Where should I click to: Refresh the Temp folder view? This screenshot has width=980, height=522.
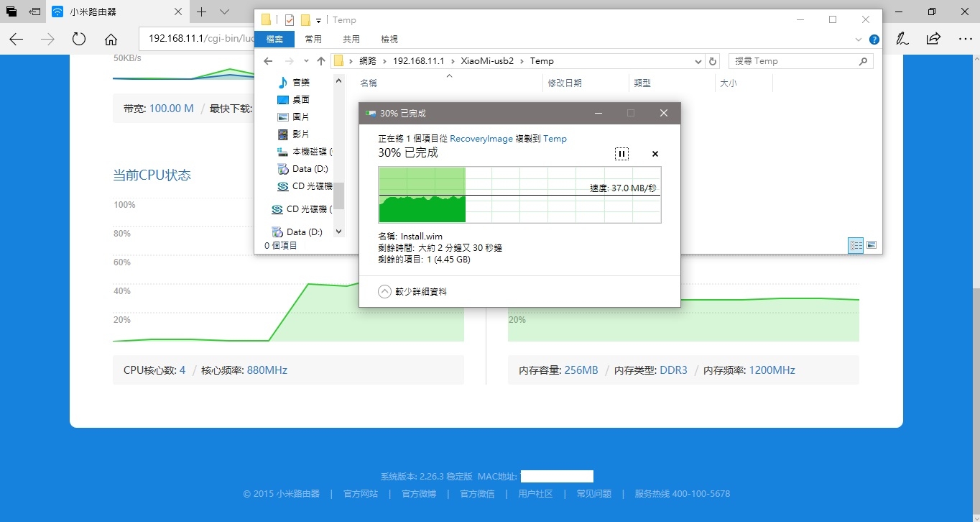[712, 61]
